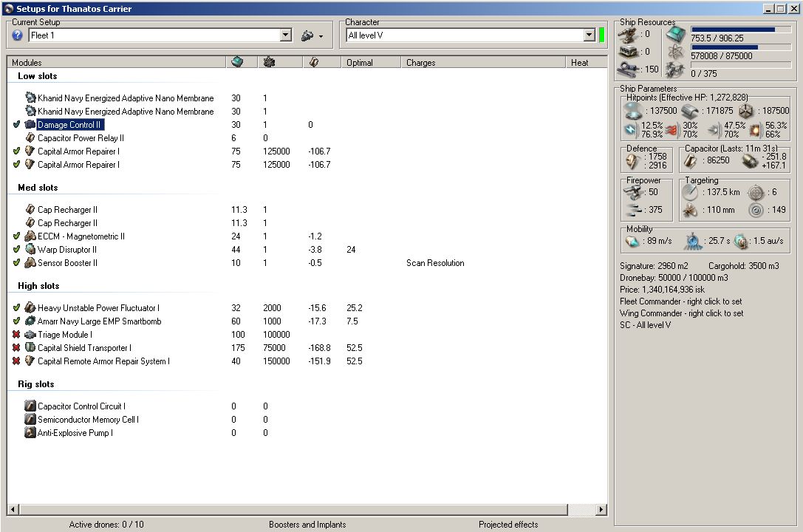Click the CPU usage progress bar

[740, 30]
